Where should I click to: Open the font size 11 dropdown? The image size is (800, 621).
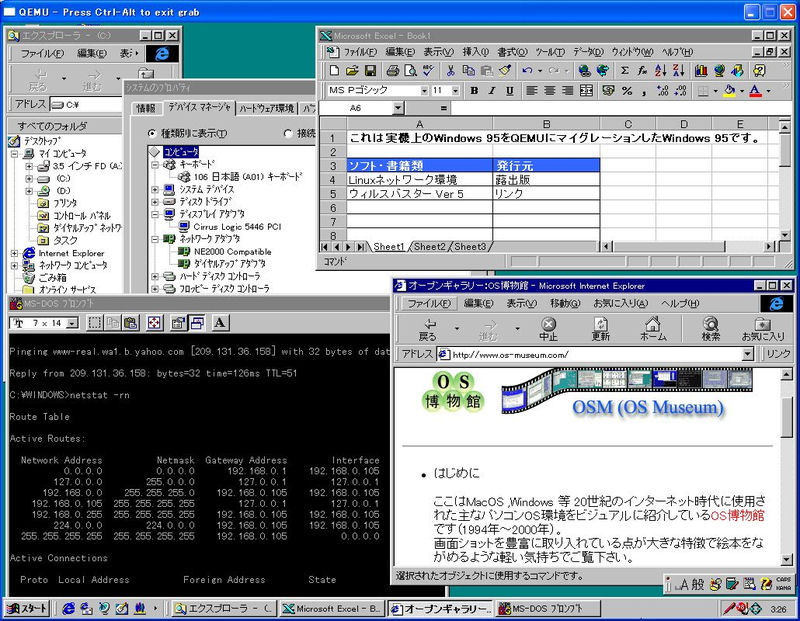click(456, 91)
